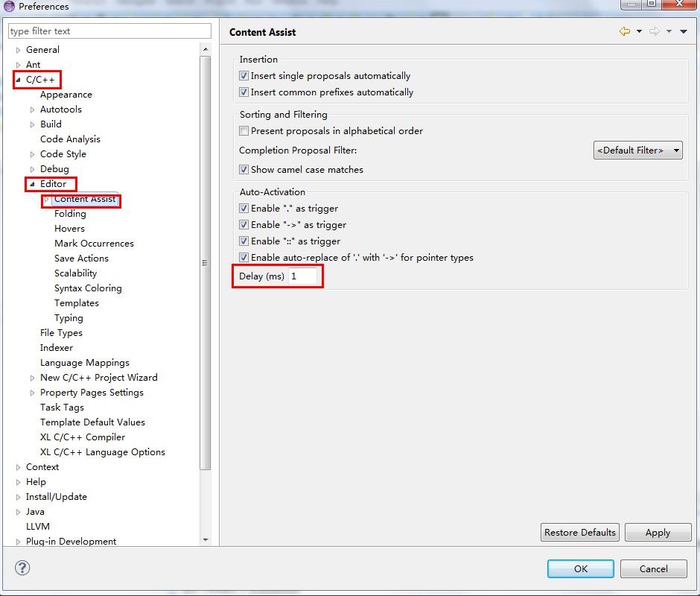This screenshot has width=700, height=596.
Task: Expand the Debug node
Action: (x=32, y=169)
